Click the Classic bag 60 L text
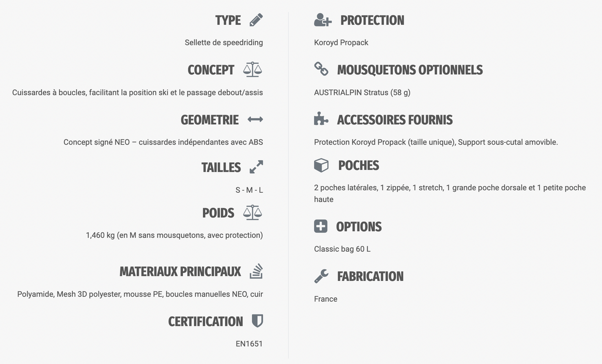The height and width of the screenshot is (364, 602). (342, 249)
